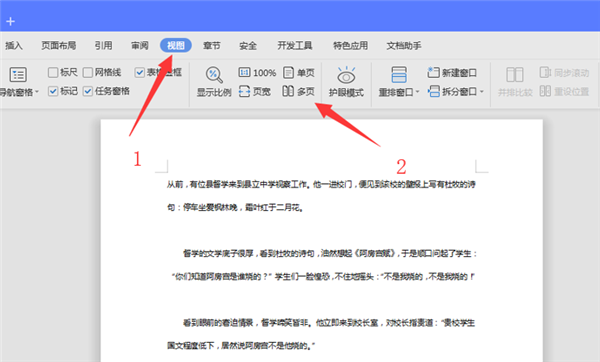
Task: Click the 重排窗口 arrange windows icon
Action: pos(399,75)
